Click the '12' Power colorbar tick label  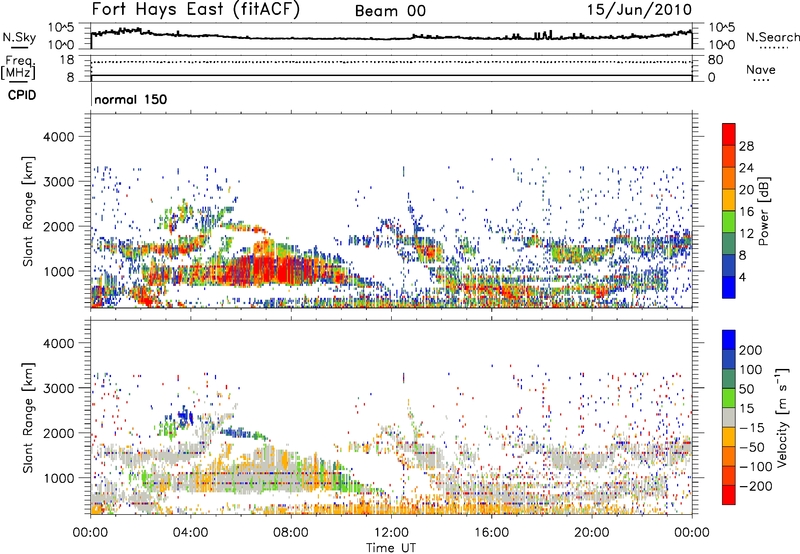click(746, 234)
